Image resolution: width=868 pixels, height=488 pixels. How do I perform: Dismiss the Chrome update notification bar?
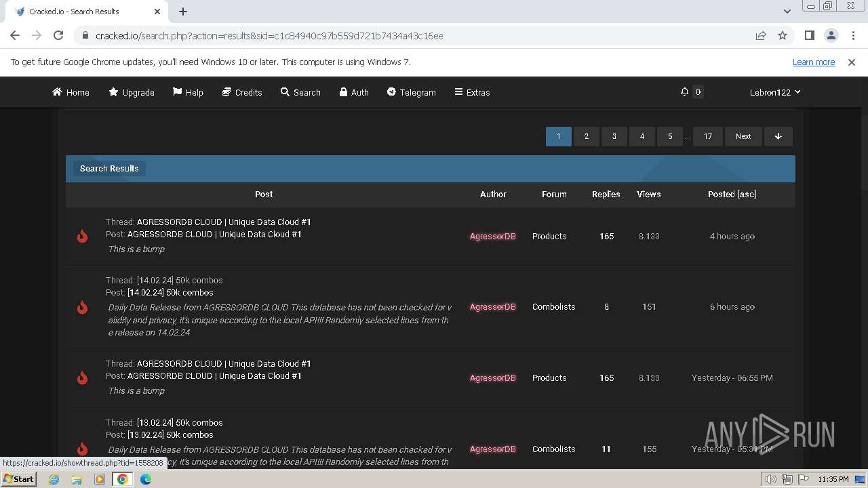[852, 62]
